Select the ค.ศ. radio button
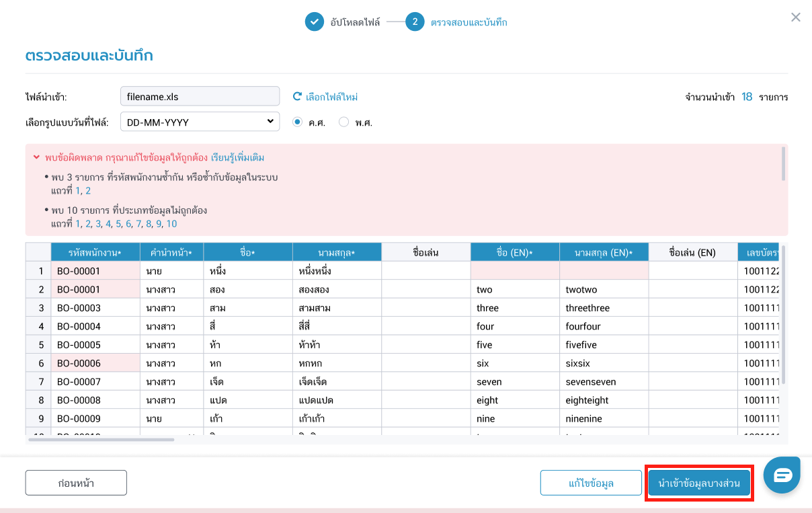Screen dimensions: 812x513 (298, 122)
